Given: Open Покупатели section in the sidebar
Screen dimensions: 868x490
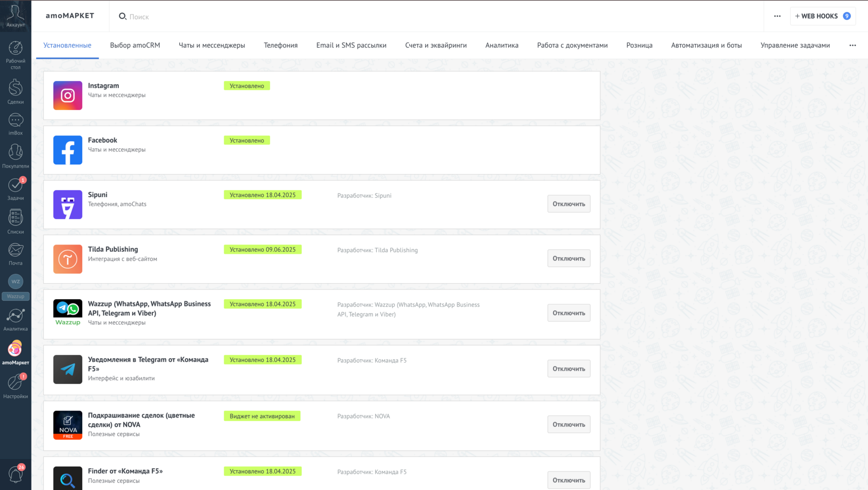Looking at the screenshot, I should (x=16, y=156).
